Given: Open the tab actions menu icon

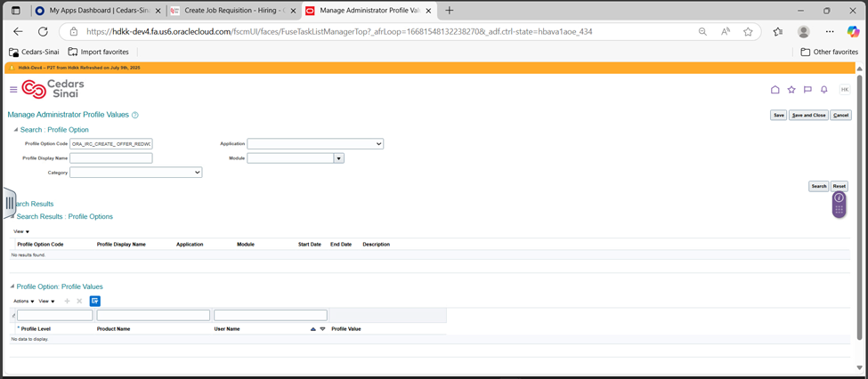Looking at the screenshot, I should (x=15, y=11).
